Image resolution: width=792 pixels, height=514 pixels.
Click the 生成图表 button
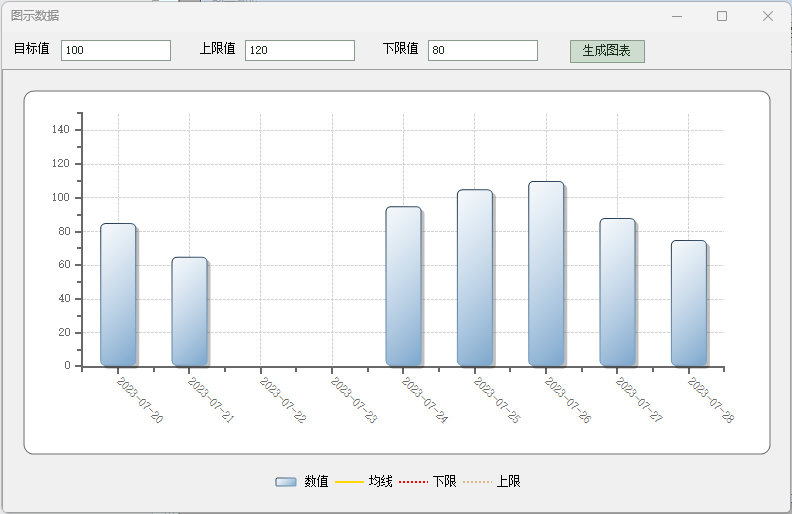pyautogui.click(x=607, y=51)
